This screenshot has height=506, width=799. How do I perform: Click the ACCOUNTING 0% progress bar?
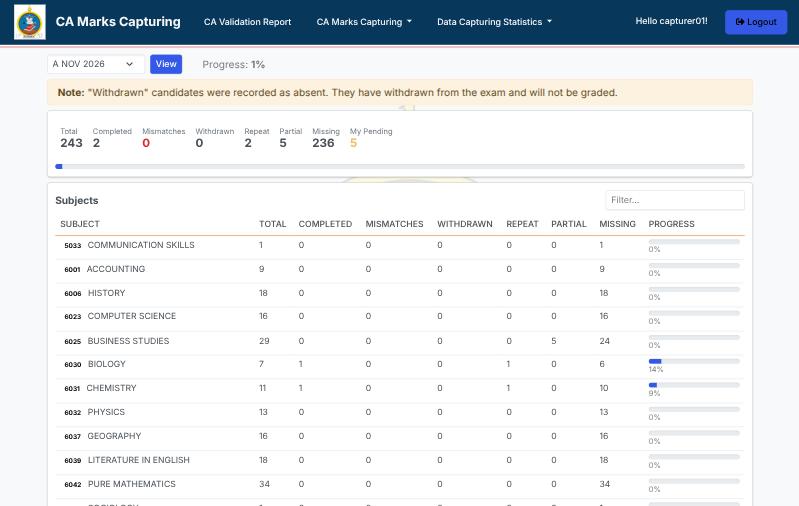click(694, 265)
